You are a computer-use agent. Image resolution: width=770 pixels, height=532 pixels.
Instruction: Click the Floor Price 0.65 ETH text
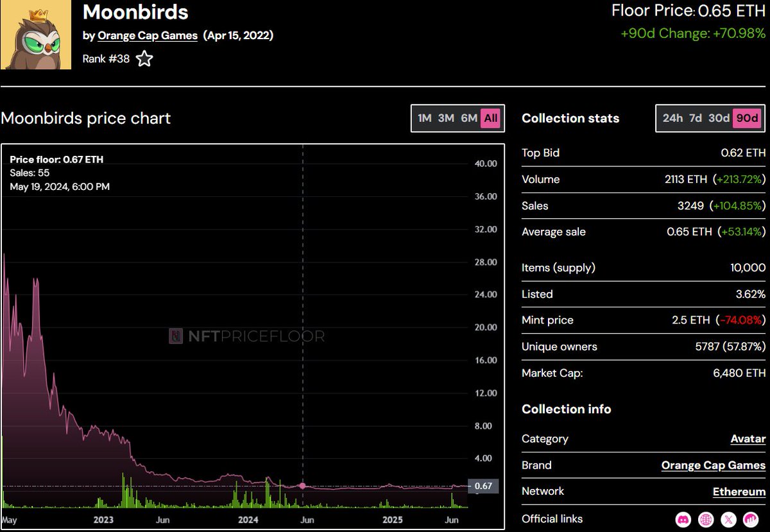[689, 10]
